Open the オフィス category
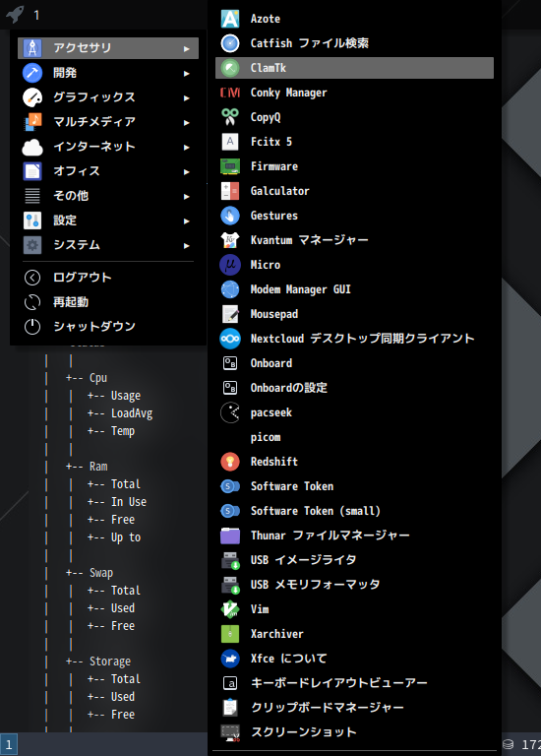541x756 pixels. tap(108, 171)
